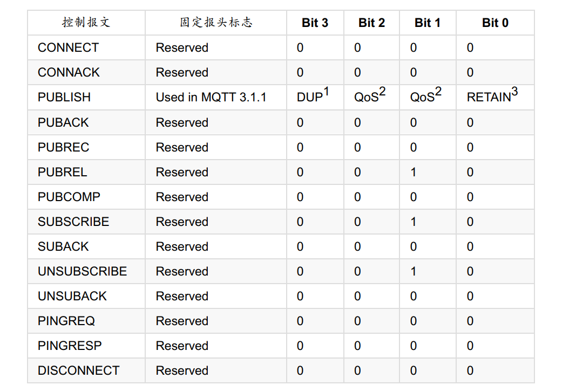The image size is (569, 392).
Task: Click the Bit 2 column header
Action: point(371,23)
